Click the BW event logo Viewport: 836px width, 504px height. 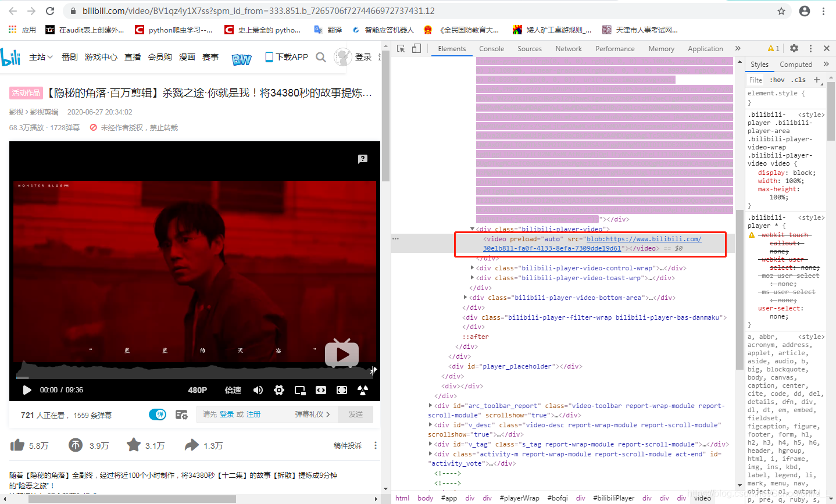coord(242,59)
